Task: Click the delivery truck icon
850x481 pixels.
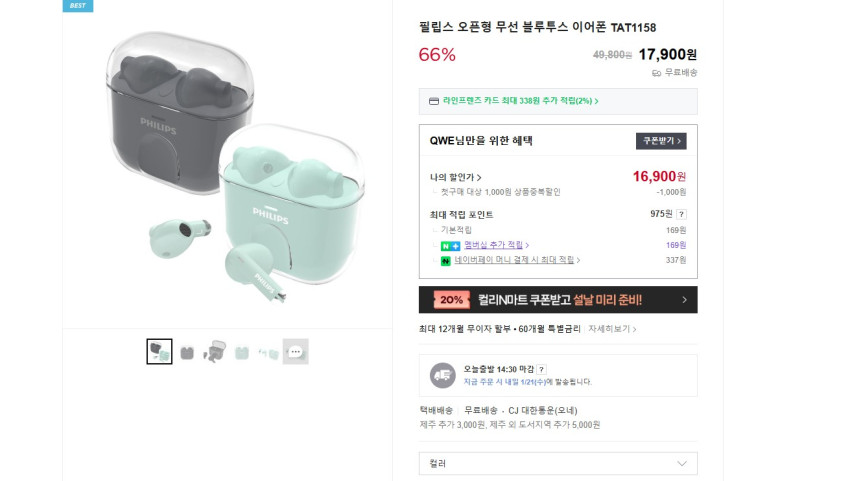Action: coord(442,375)
